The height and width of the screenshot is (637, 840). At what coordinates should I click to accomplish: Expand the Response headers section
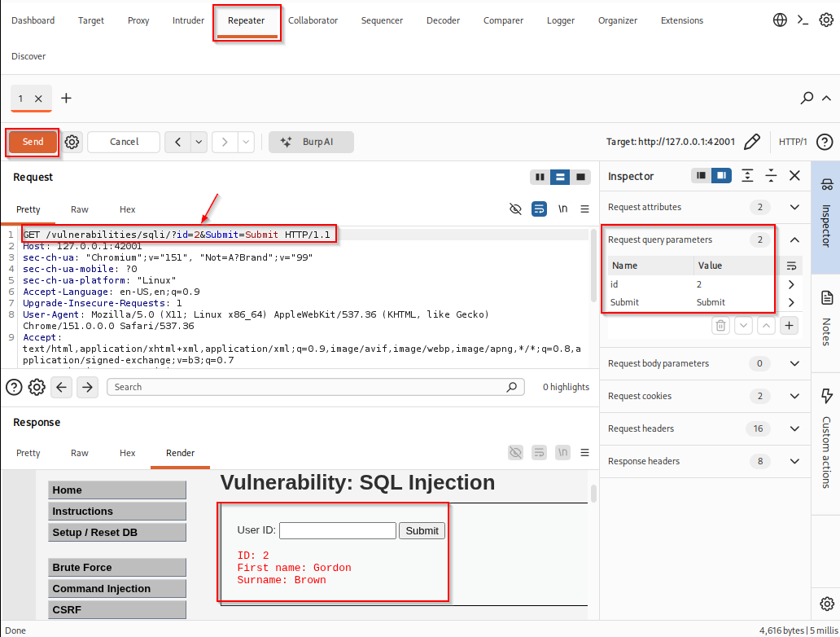[795, 462]
